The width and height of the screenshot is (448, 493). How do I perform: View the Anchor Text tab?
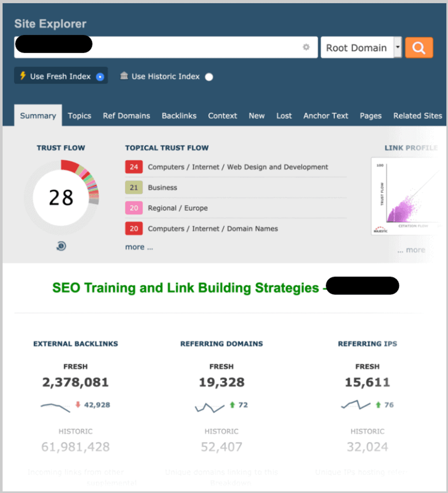[326, 115]
